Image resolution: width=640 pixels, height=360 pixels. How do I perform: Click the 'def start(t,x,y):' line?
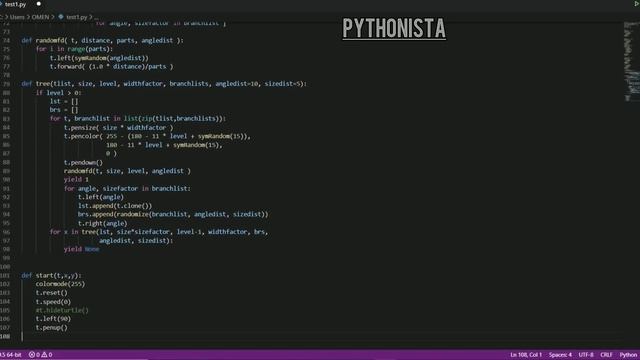point(51,276)
